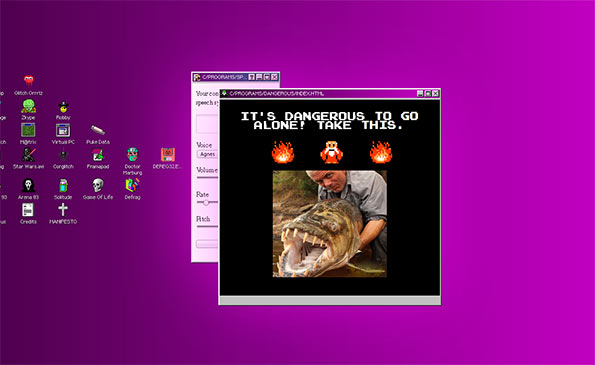This screenshot has width=595, height=365.
Task: Launch the Arena 93 ghost mask icon
Action: point(28,186)
